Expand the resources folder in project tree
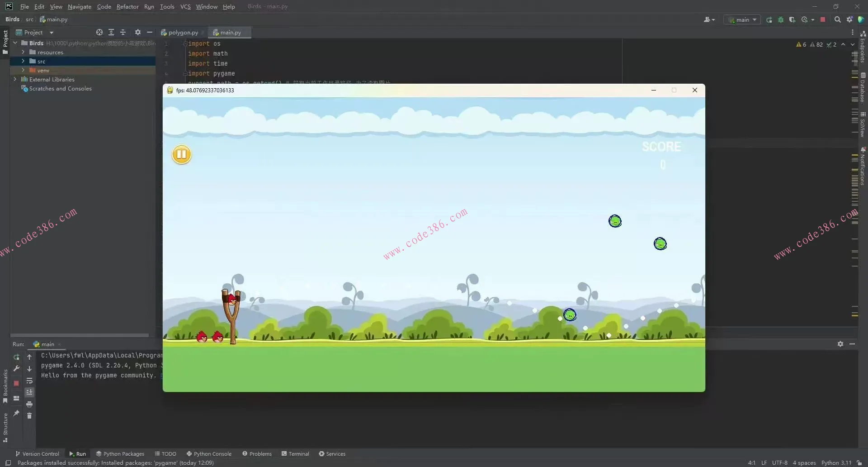Image resolution: width=868 pixels, height=467 pixels. pos(23,52)
